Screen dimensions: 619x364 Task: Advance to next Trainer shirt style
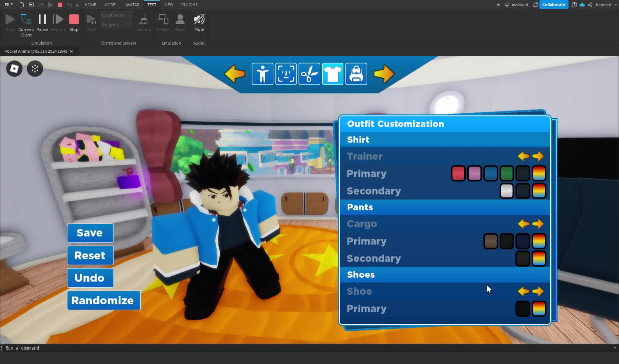(538, 156)
